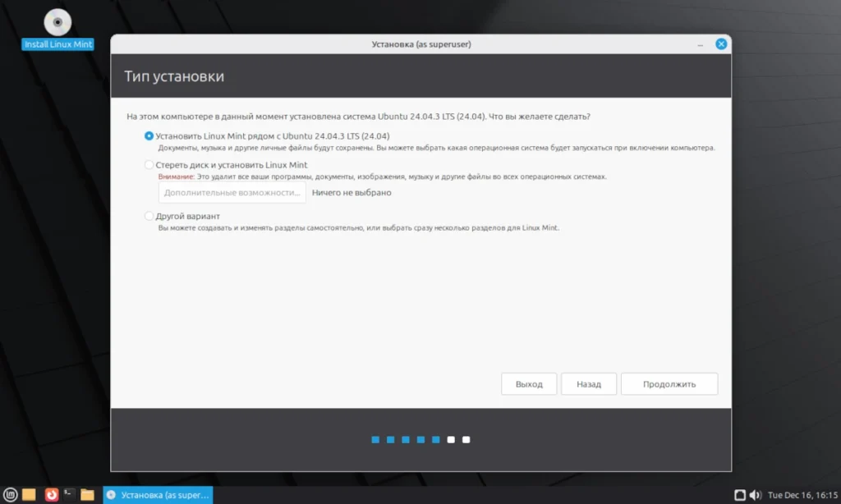The height and width of the screenshot is (504, 841).
Task: Open the Linux Mint menu in the taskbar
Action: pyautogui.click(x=10, y=494)
